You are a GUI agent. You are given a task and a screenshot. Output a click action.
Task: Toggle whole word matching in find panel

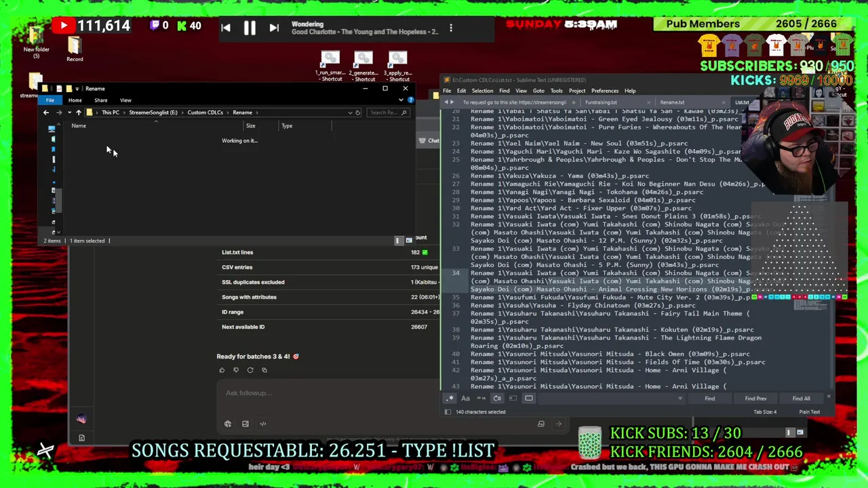(x=481, y=399)
